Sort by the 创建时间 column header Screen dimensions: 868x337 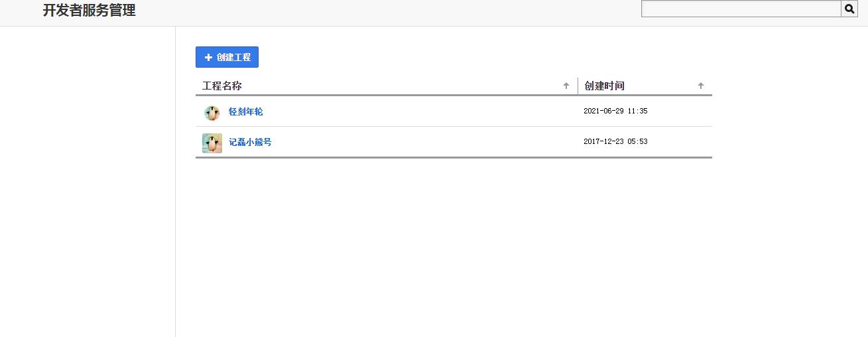[x=604, y=86]
